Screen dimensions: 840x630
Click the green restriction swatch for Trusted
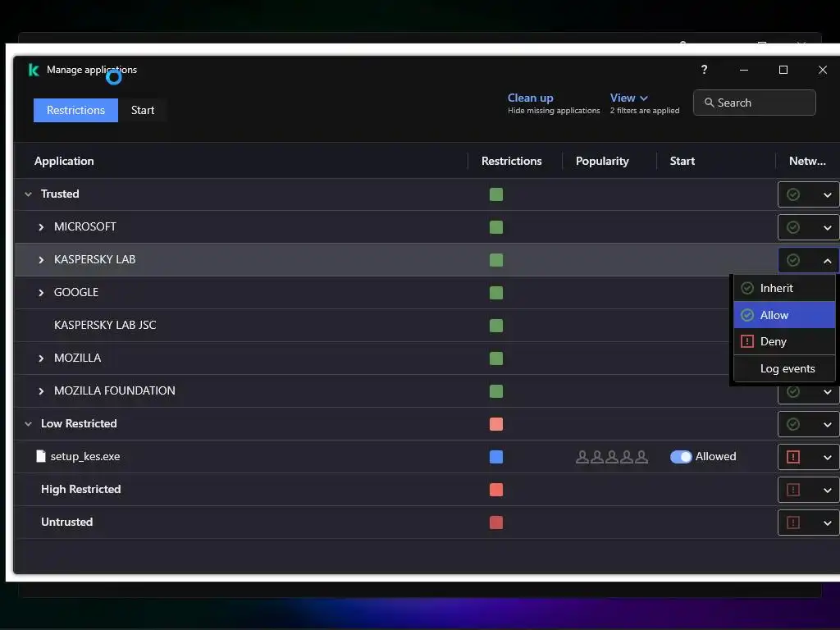[x=496, y=194]
